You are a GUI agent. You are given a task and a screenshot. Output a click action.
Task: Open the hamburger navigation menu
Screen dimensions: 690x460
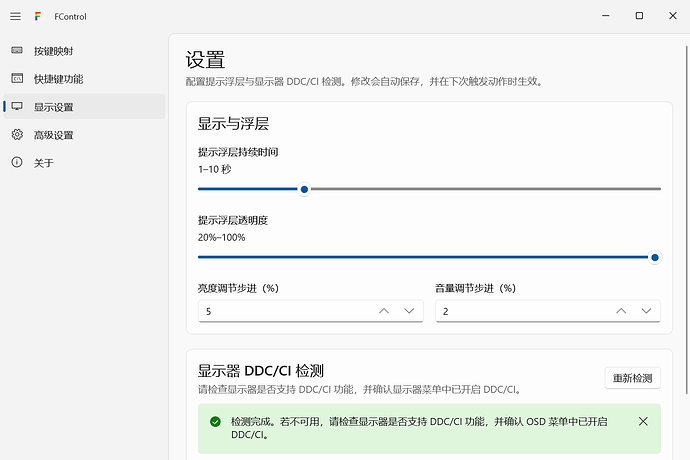(15, 16)
